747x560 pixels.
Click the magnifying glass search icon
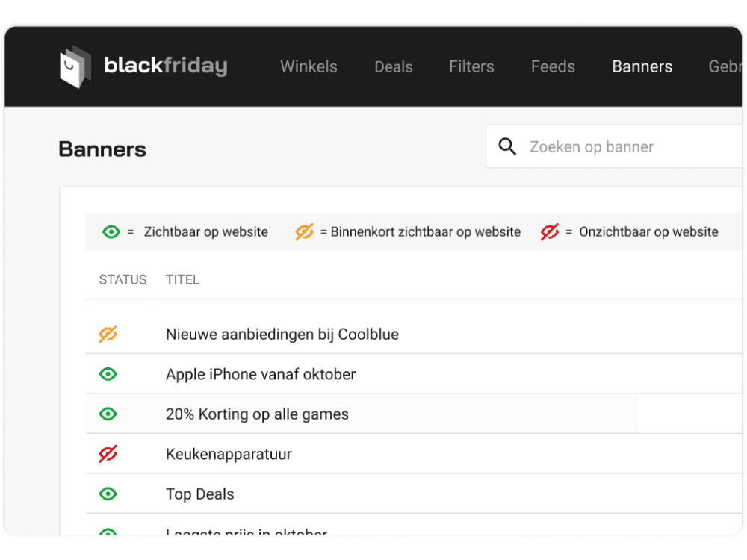coord(507,146)
